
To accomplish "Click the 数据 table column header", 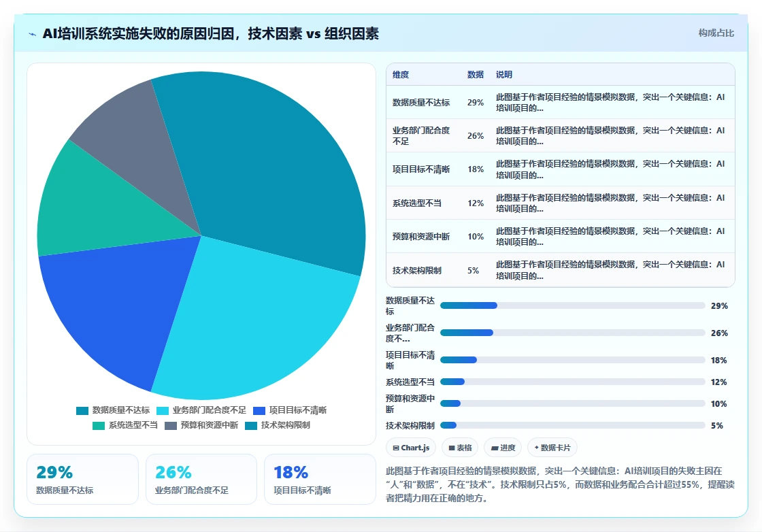I will (x=476, y=74).
